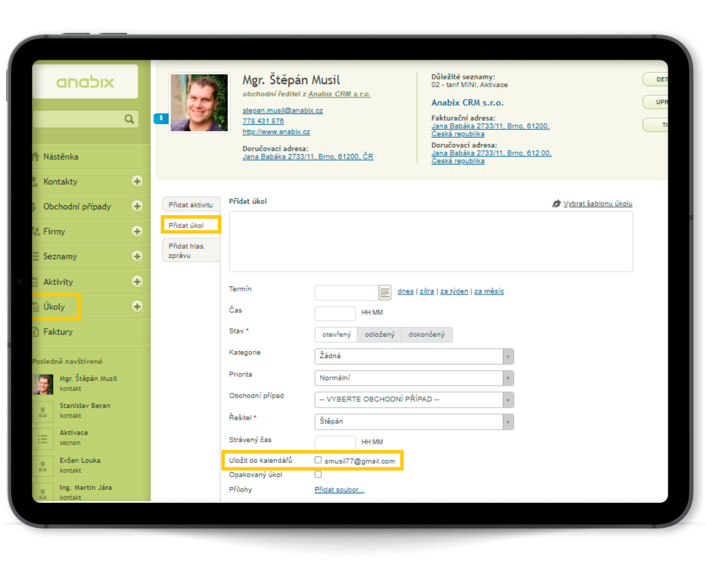Set status to dokončený

(x=427, y=335)
